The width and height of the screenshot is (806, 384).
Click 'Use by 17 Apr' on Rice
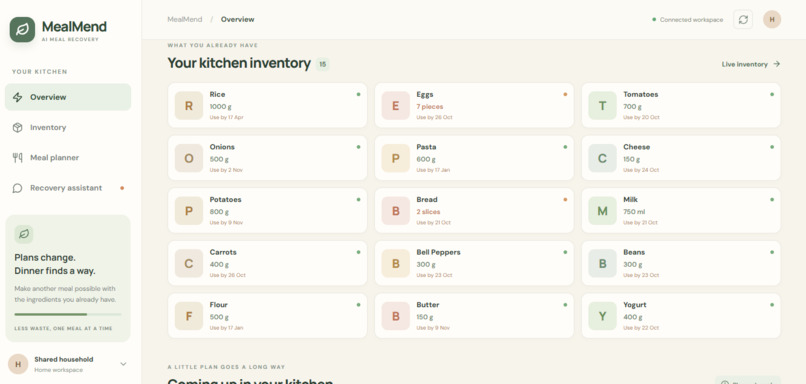coord(226,118)
